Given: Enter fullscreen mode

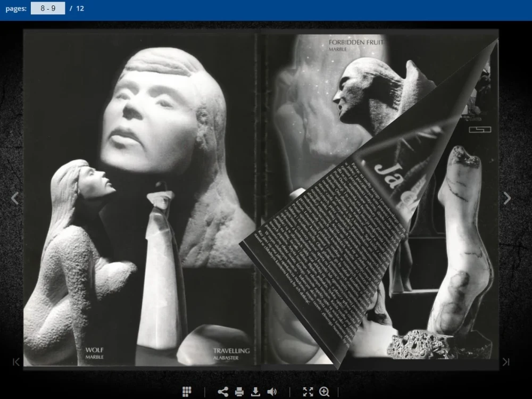Looking at the screenshot, I should click(307, 392).
